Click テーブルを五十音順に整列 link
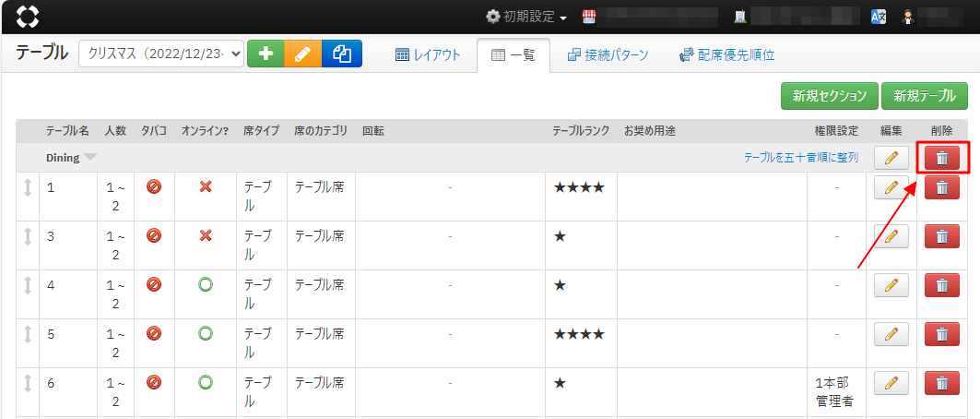Image resolution: width=980 pixels, height=419 pixels. pos(800,158)
